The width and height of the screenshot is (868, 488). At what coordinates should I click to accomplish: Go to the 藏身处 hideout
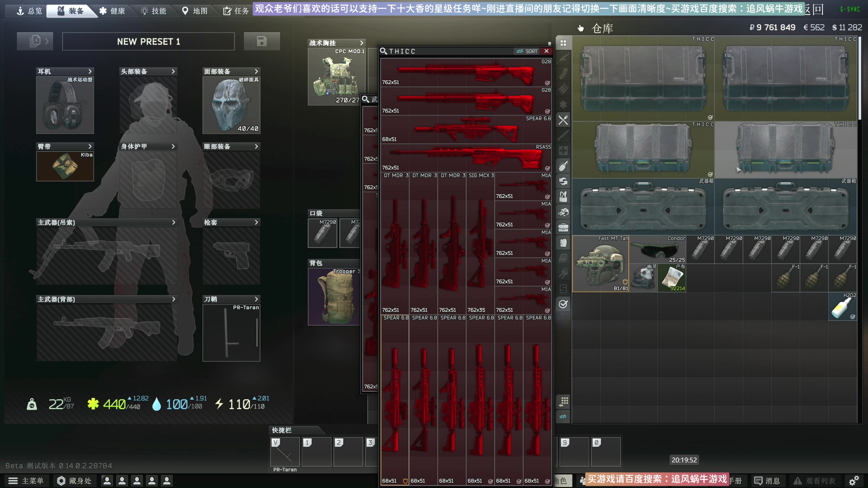click(74, 481)
